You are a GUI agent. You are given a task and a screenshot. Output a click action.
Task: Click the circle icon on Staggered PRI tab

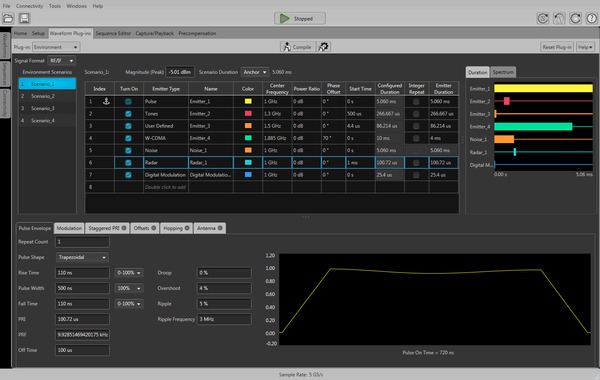click(x=124, y=228)
